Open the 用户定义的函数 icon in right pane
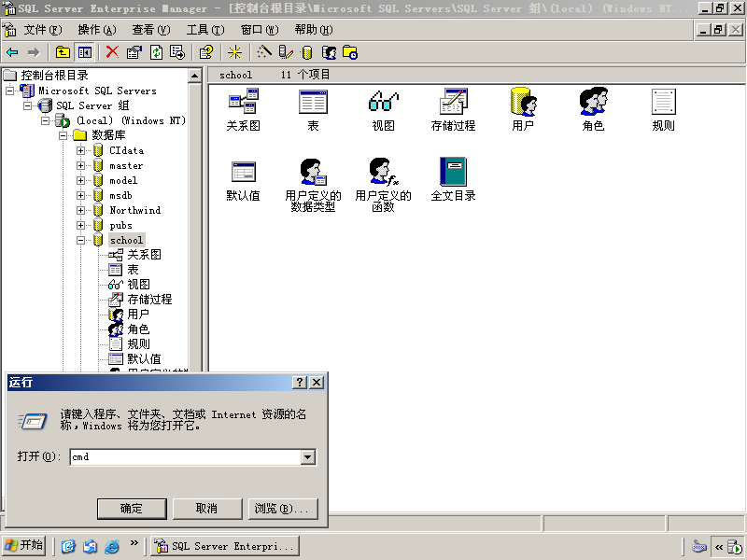The image size is (747, 560). pyautogui.click(x=383, y=185)
